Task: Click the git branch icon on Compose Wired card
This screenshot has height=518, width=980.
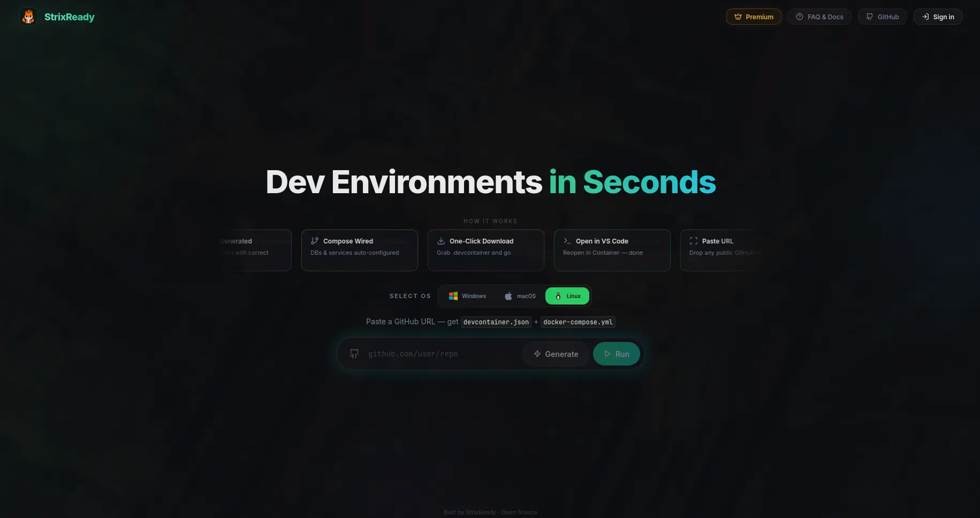Action: click(314, 241)
